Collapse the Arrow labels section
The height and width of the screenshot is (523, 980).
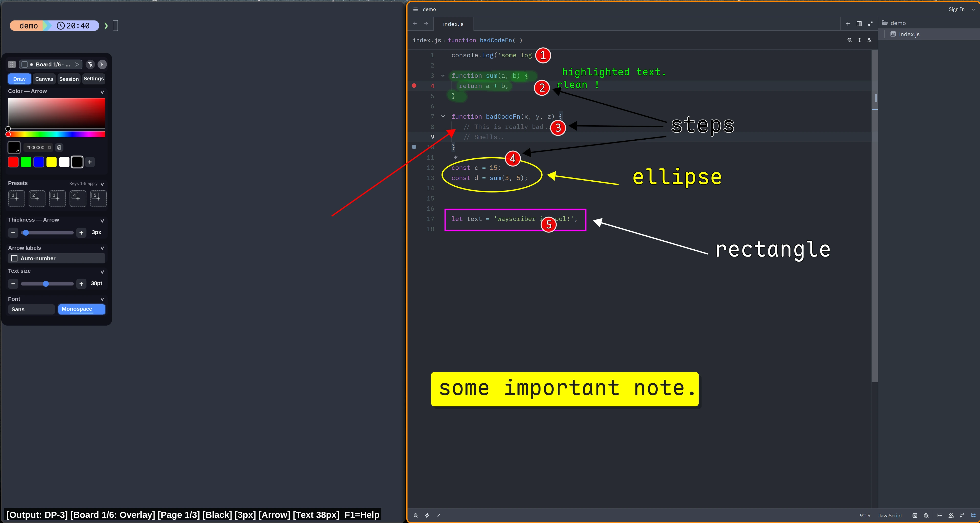[x=102, y=248]
